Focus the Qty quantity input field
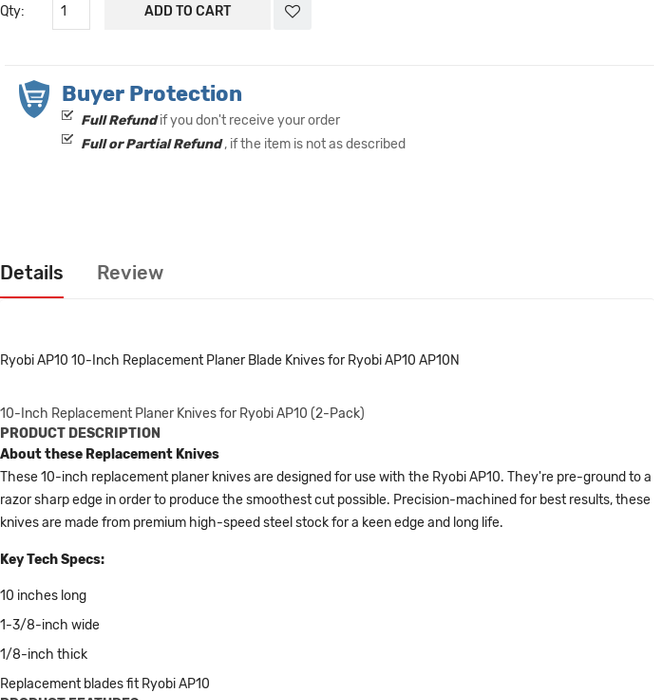 click(x=70, y=11)
